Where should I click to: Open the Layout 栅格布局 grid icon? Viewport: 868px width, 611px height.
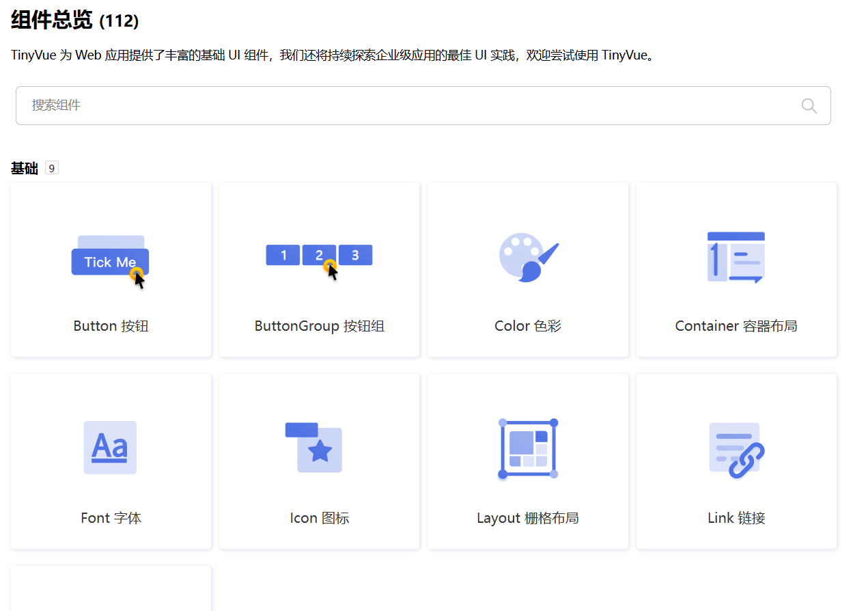(528, 448)
